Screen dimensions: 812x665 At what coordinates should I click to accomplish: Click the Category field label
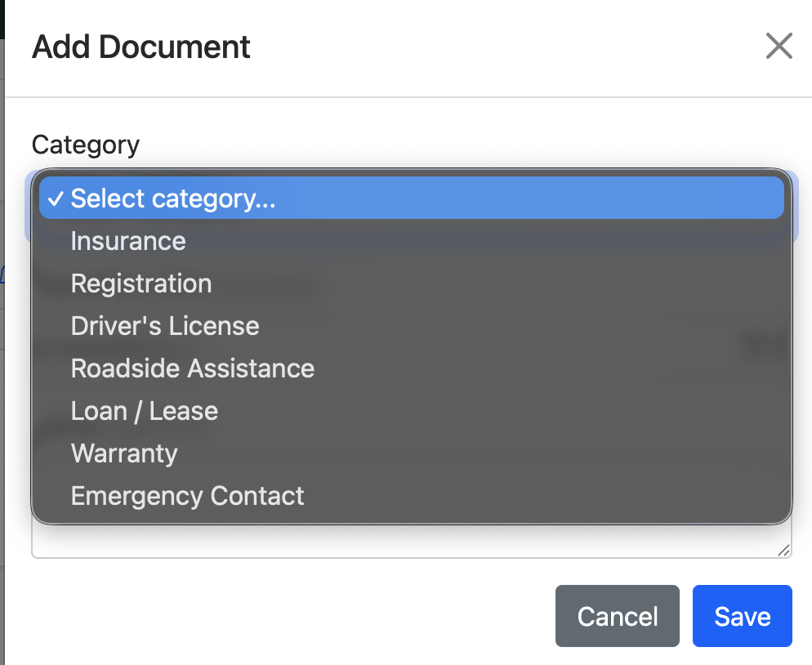[x=85, y=145]
